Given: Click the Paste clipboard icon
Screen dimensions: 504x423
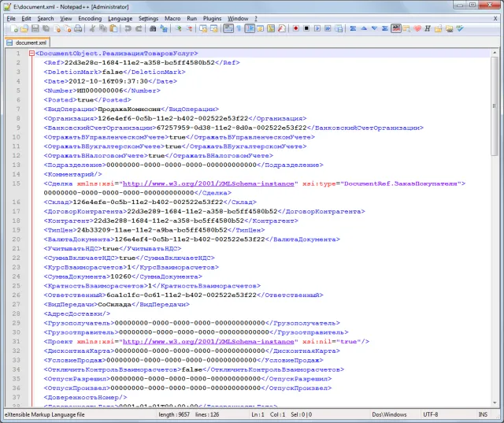Looking at the screenshot, I should click(x=113, y=28).
